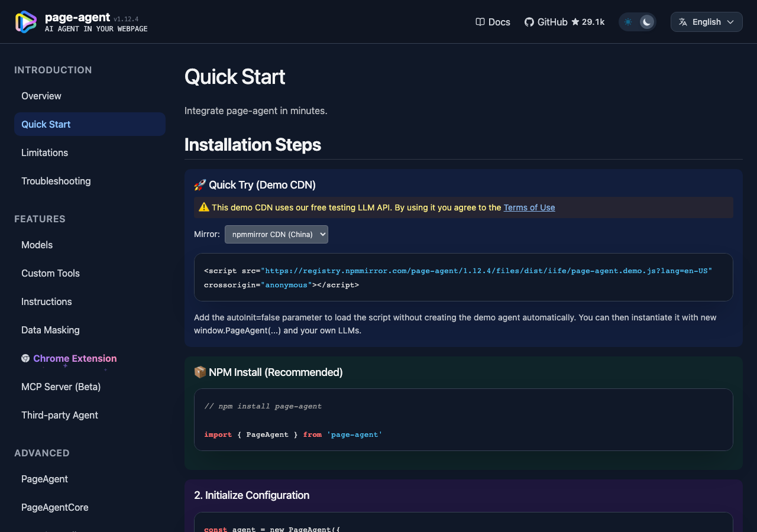The width and height of the screenshot is (757, 532).
Task: Click the warning icon in the CDN notice
Action: 204,207
